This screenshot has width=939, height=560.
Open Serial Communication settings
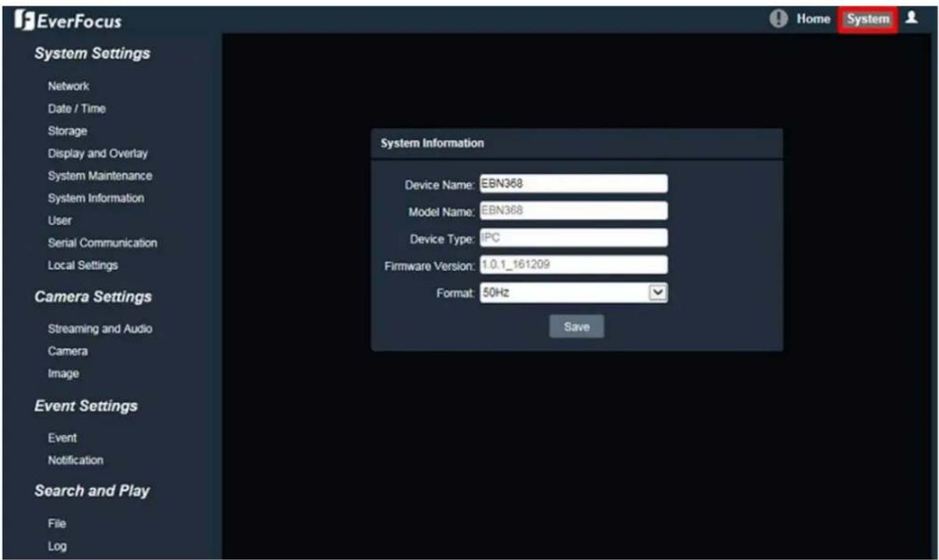[x=102, y=243]
